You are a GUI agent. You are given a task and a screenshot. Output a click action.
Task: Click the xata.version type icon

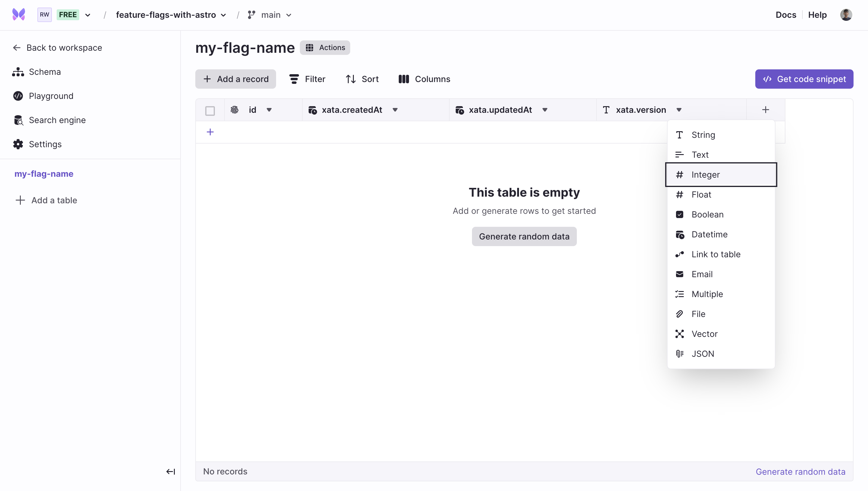(x=606, y=109)
